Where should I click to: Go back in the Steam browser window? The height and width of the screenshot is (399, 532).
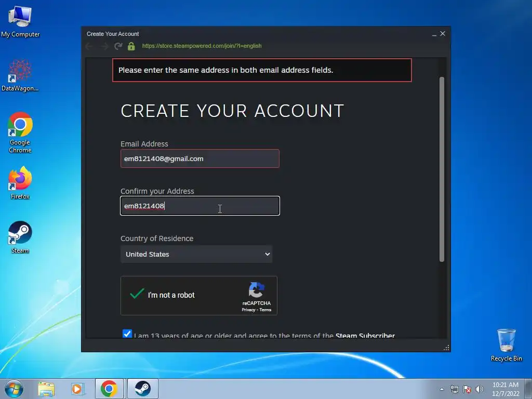(89, 46)
